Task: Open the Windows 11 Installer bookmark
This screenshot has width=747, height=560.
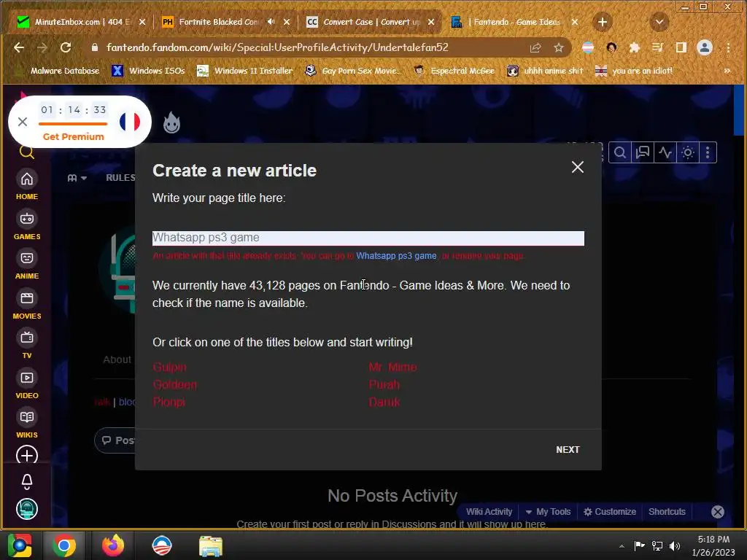Action: coord(245,71)
